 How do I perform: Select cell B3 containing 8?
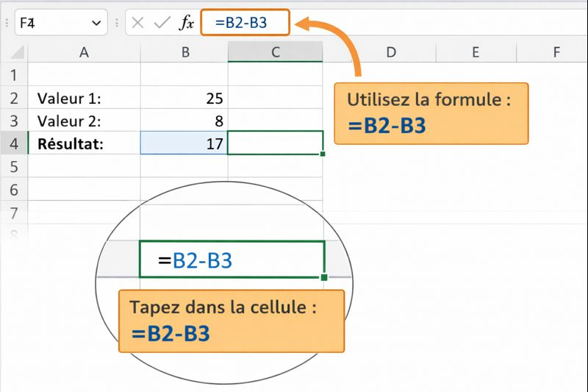(x=184, y=121)
